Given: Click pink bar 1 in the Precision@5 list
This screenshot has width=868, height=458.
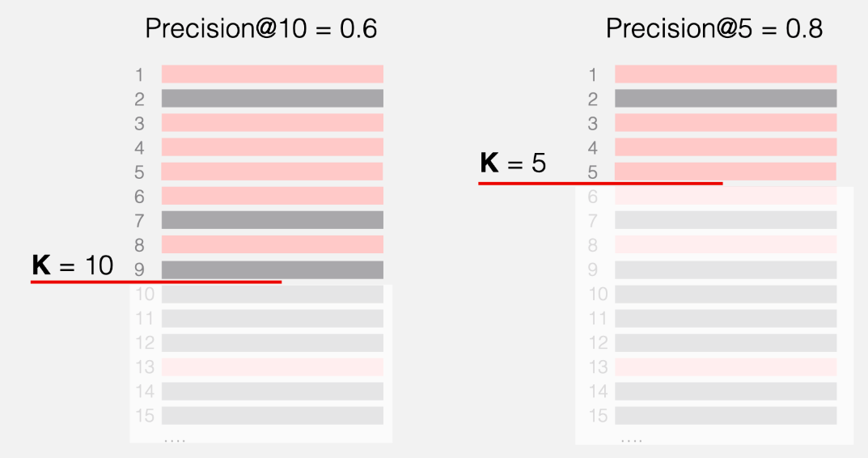Looking at the screenshot, I should [x=725, y=74].
